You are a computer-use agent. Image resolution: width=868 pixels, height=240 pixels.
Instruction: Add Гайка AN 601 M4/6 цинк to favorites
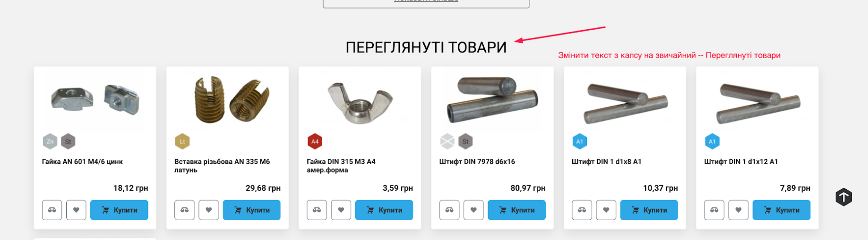76,210
